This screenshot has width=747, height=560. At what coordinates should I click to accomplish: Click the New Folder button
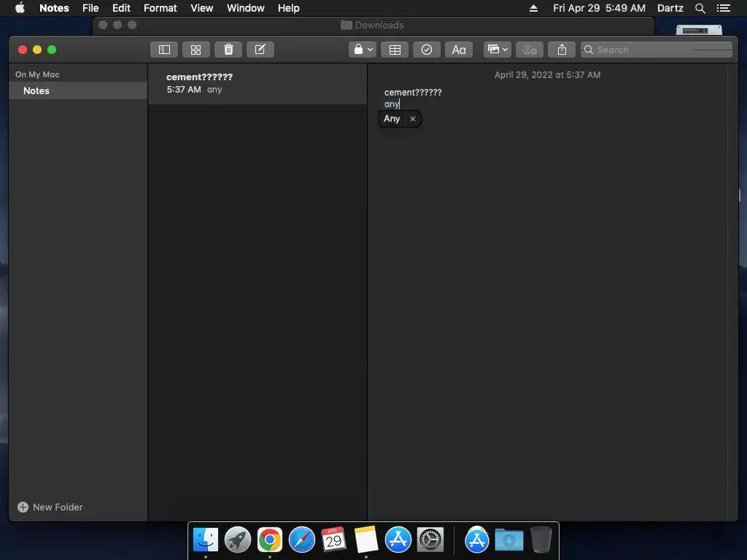pos(50,507)
